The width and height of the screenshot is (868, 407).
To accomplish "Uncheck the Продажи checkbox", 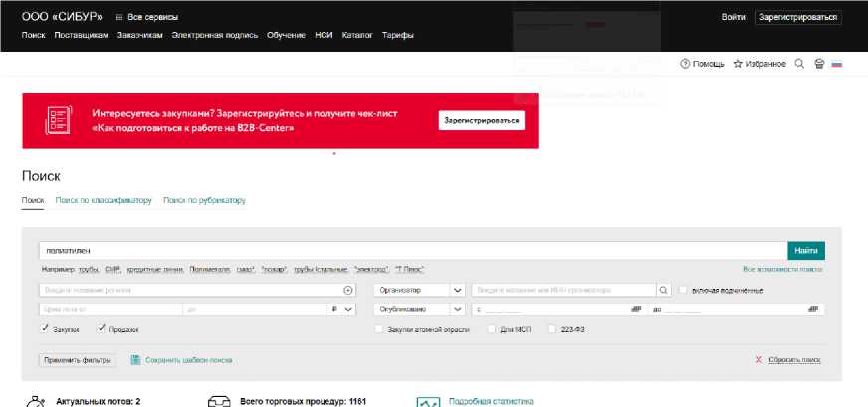I will [x=101, y=328].
